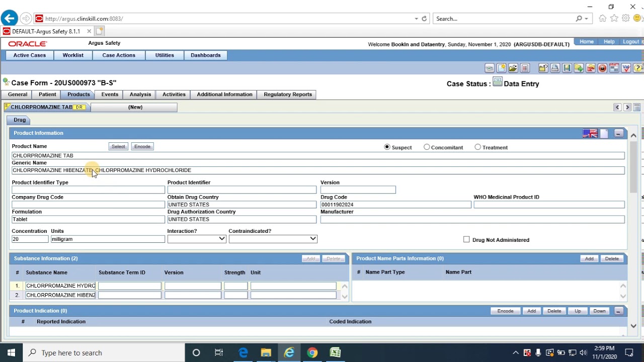This screenshot has width=644, height=362.
Task: Show hidden system tray icons
Action: pos(516,352)
